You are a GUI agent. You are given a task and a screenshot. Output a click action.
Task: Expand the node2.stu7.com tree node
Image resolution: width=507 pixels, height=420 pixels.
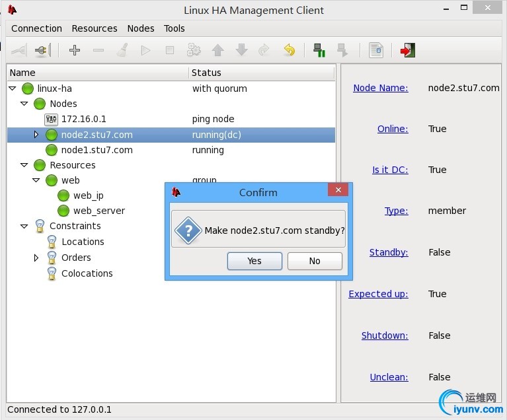(x=36, y=135)
